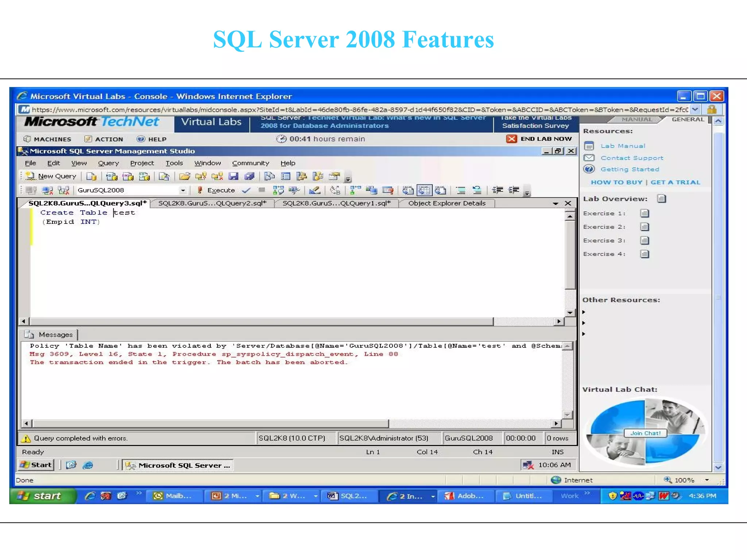Click the New Query toolbar button
The height and width of the screenshot is (560, 747).
click(51, 176)
